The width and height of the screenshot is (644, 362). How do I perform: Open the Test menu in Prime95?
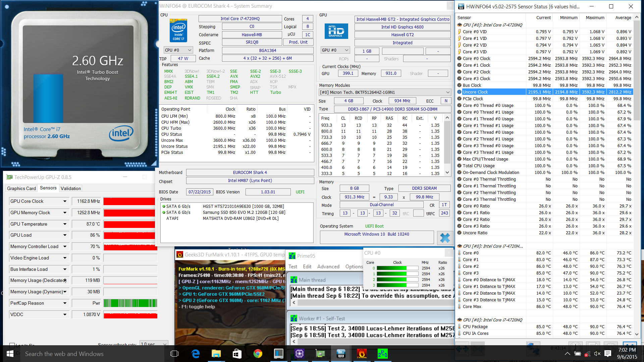[293, 266]
